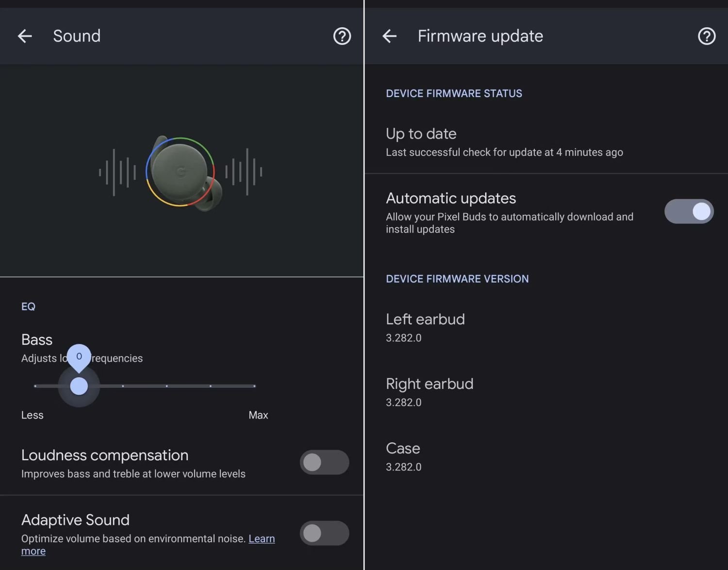Tap the Sound screen title

[77, 36]
